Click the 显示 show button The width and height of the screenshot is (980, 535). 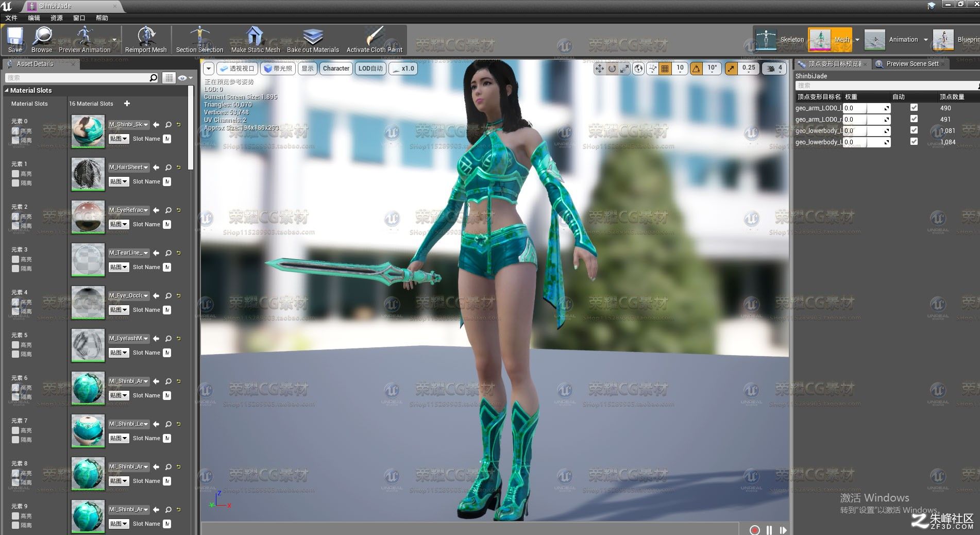point(308,69)
